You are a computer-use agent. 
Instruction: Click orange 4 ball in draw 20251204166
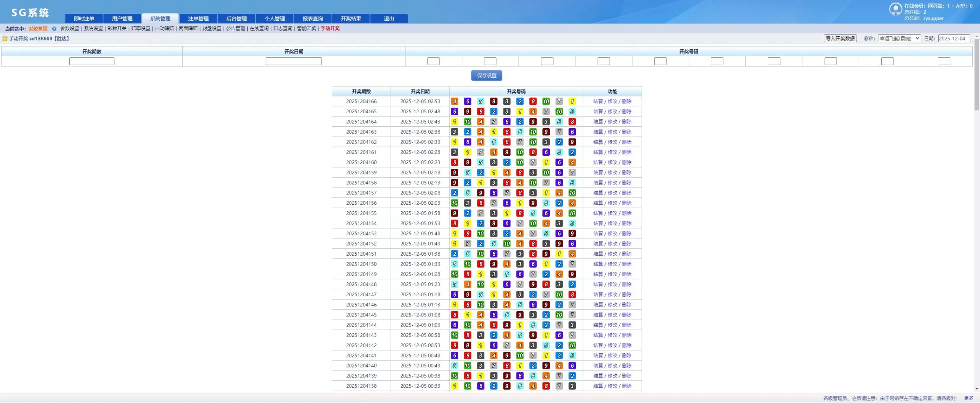coord(454,101)
